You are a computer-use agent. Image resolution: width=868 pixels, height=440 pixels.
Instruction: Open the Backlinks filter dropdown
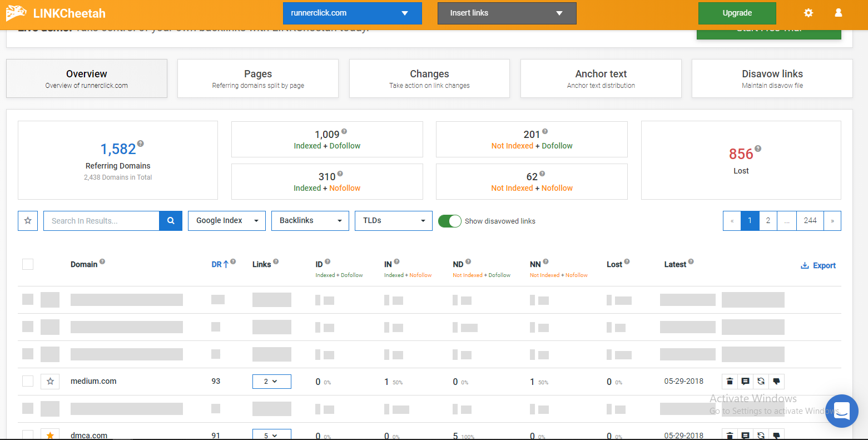(310, 221)
